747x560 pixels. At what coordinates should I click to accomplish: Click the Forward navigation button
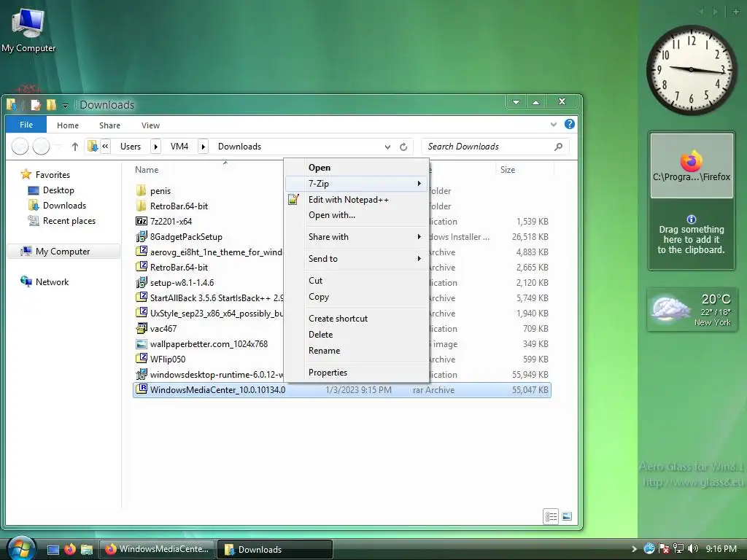pos(42,146)
